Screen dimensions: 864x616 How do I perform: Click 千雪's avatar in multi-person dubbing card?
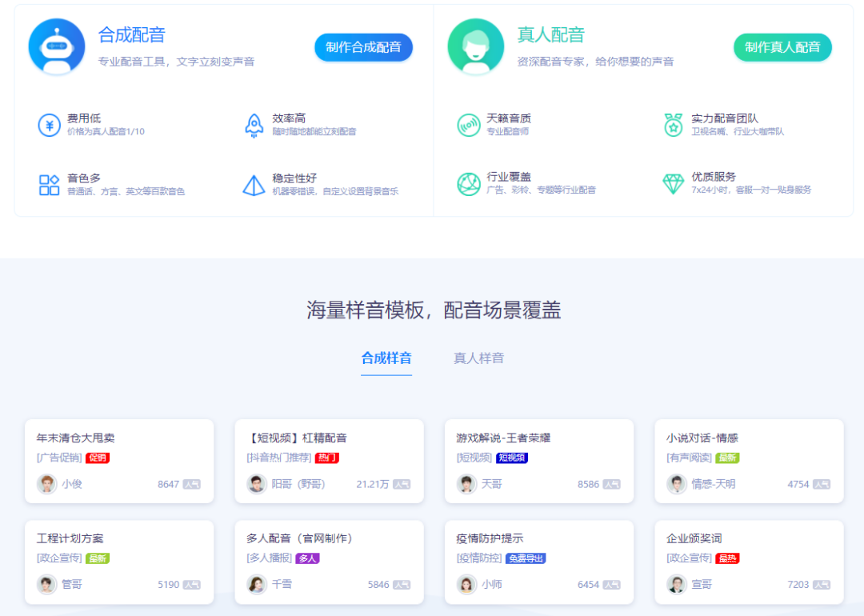[257, 584]
